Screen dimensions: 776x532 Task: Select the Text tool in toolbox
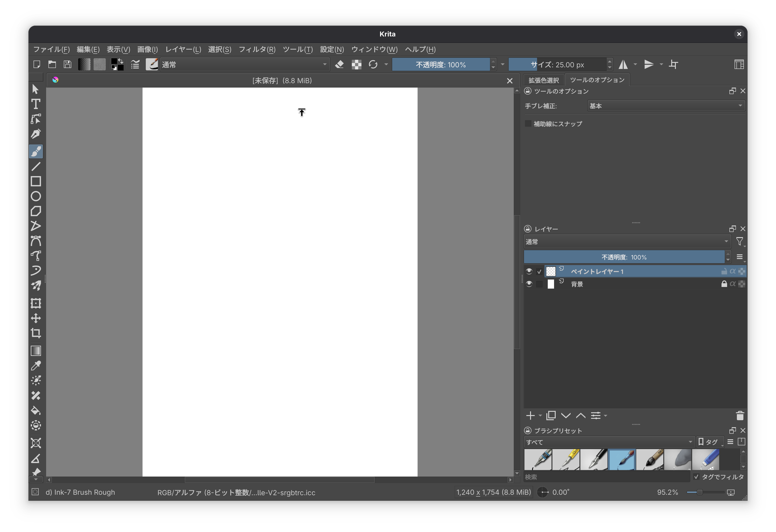coord(36,104)
